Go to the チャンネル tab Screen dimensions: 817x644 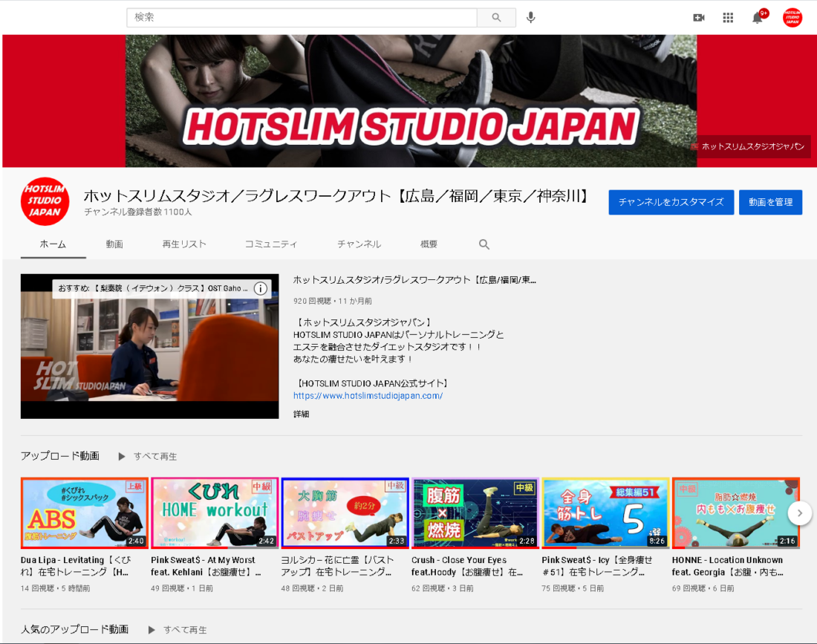359,244
